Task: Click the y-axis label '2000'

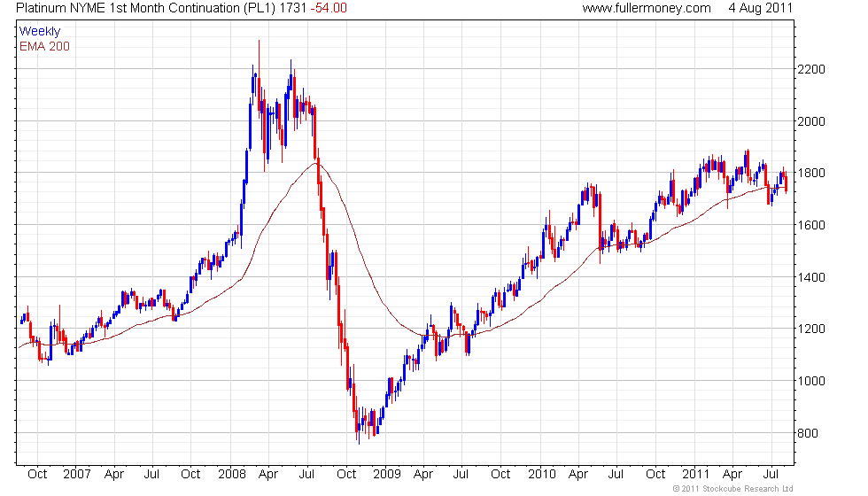Action: (x=811, y=121)
